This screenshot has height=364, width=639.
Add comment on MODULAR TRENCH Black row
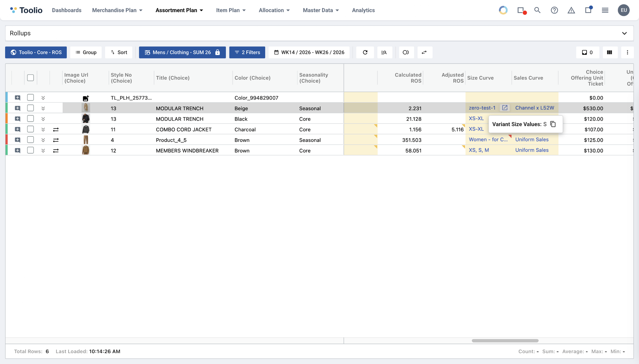click(18, 119)
